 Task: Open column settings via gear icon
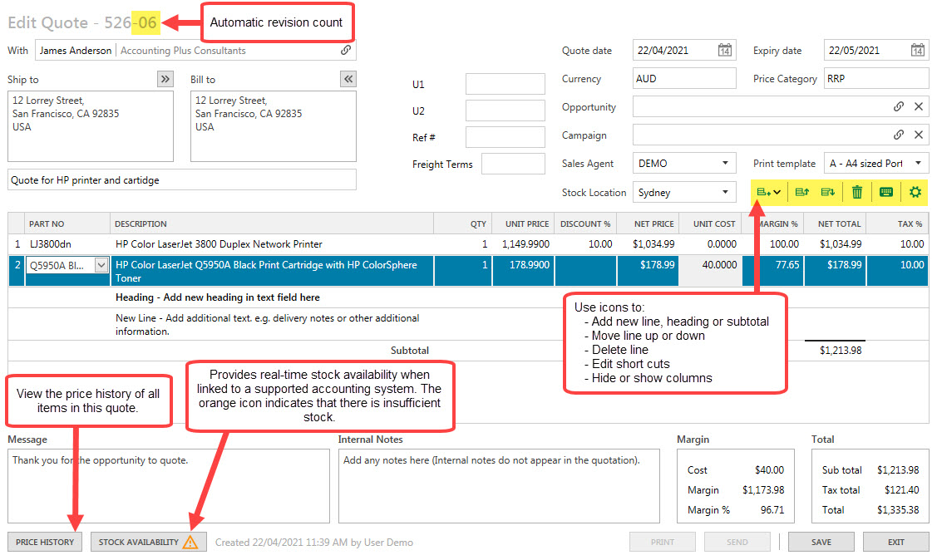tap(915, 192)
